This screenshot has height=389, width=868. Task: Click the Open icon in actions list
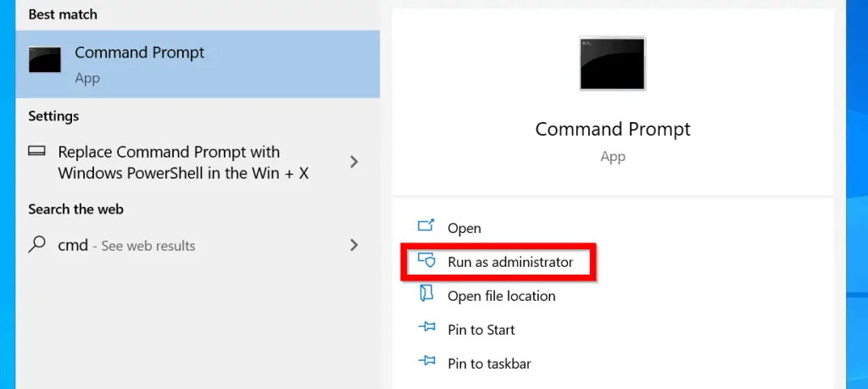(426, 227)
